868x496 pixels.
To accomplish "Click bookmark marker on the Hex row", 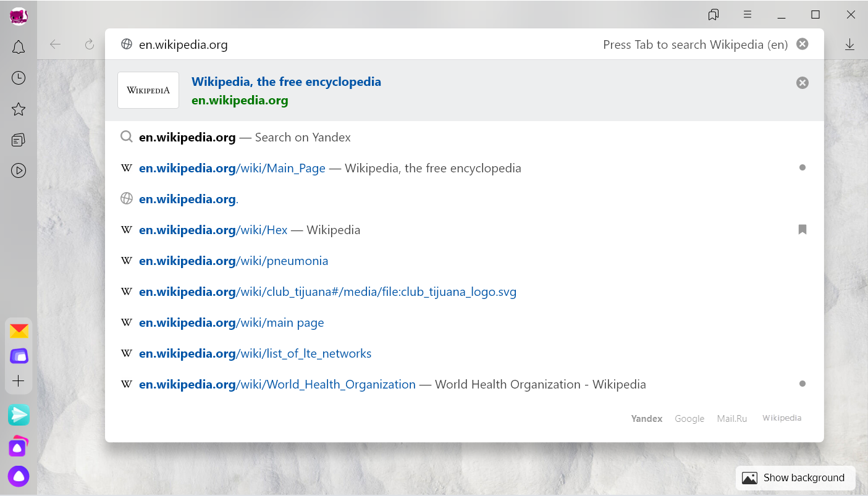I will [802, 229].
